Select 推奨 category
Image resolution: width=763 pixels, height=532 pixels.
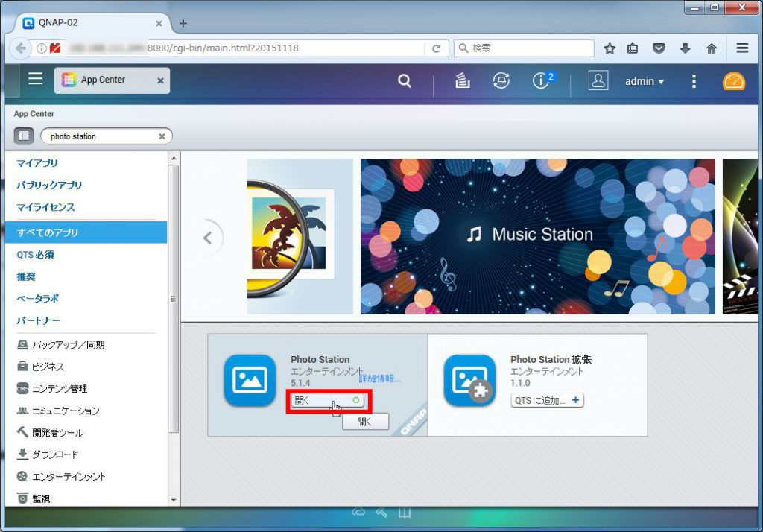click(x=26, y=276)
